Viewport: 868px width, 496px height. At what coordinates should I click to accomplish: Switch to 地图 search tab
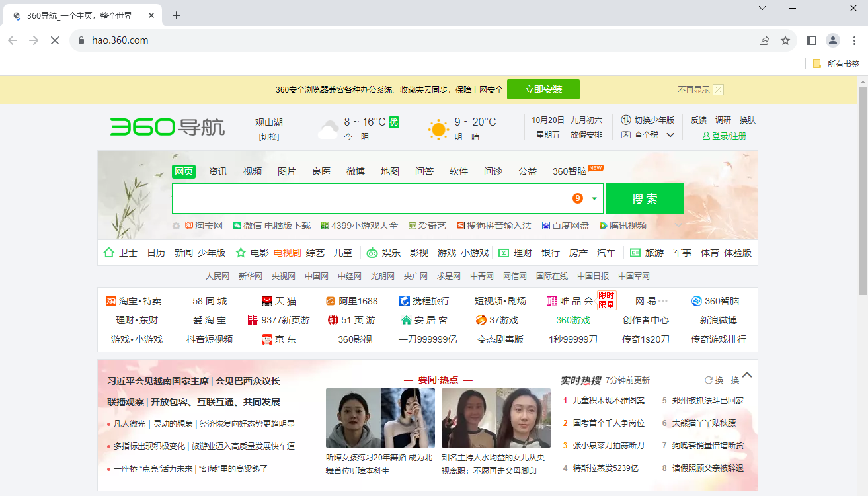[x=390, y=171]
